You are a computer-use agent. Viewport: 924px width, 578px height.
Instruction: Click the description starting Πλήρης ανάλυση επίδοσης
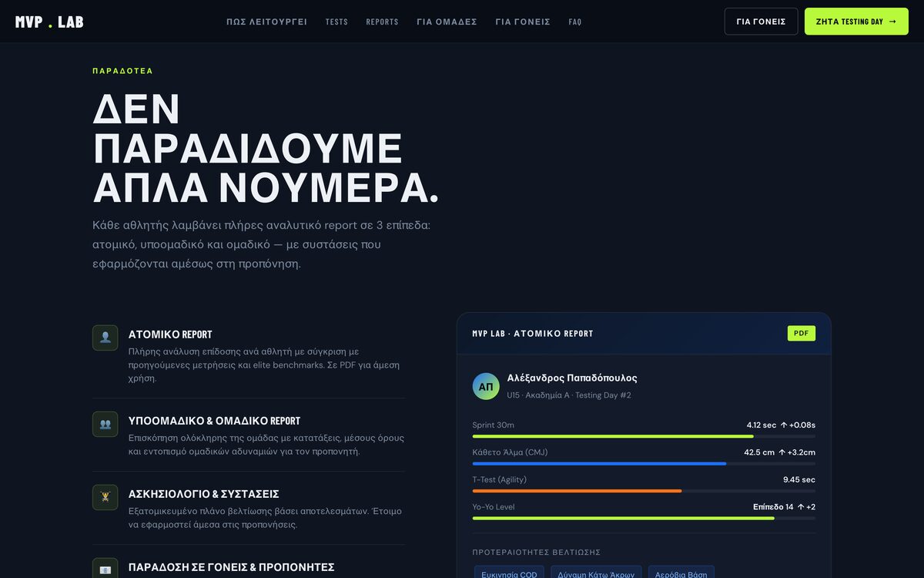point(264,365)
